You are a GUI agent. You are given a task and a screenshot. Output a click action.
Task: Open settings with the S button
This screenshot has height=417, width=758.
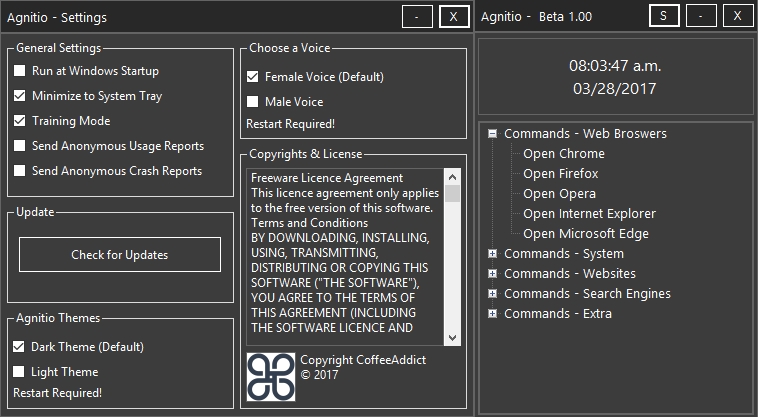664,16
